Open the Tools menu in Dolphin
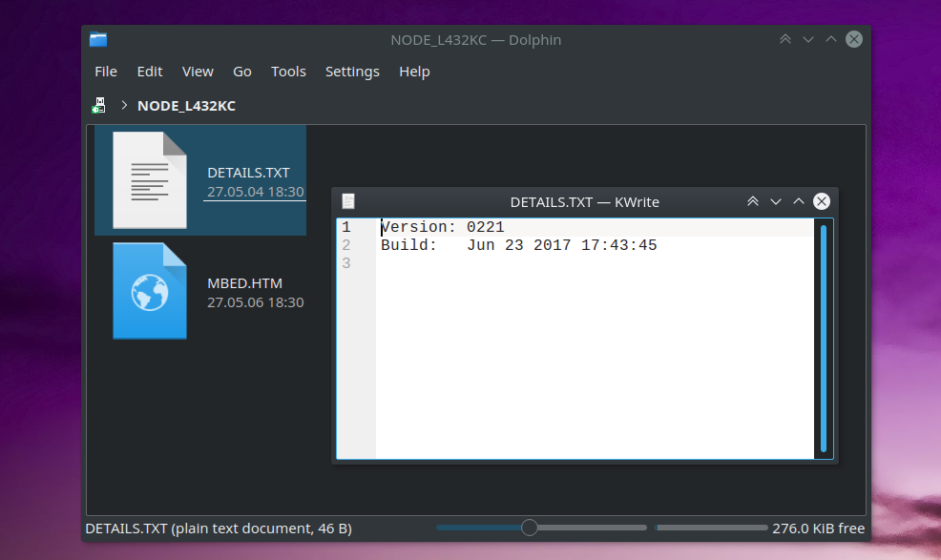 tap(288, 72)
